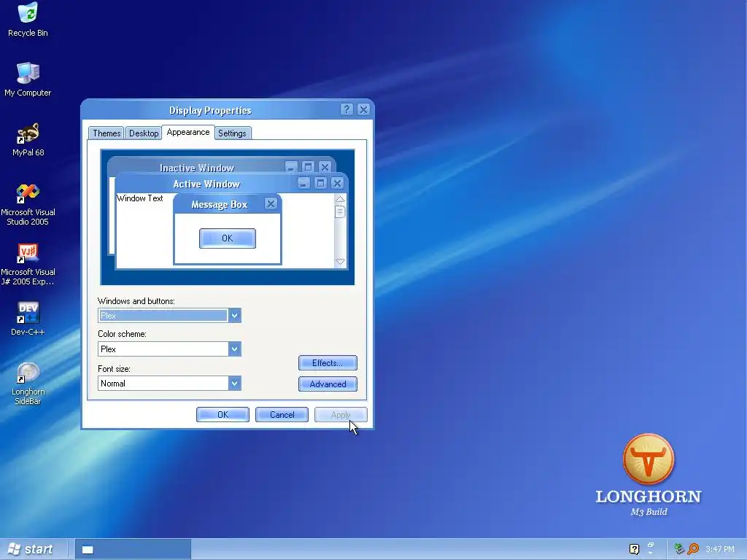
Task: Click the Window Text in preview
Action: (x=139, y=198)
